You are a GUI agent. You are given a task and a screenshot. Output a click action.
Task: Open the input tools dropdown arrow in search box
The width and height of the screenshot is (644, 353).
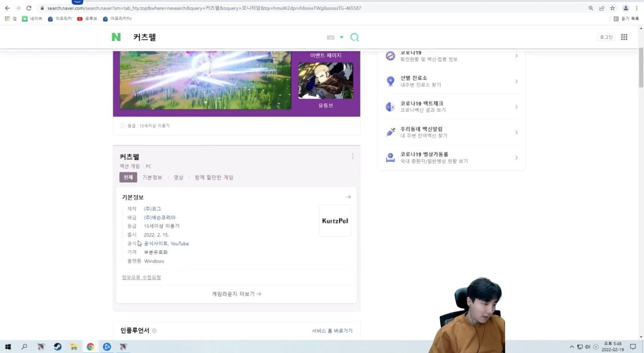(x=341, y=37)
